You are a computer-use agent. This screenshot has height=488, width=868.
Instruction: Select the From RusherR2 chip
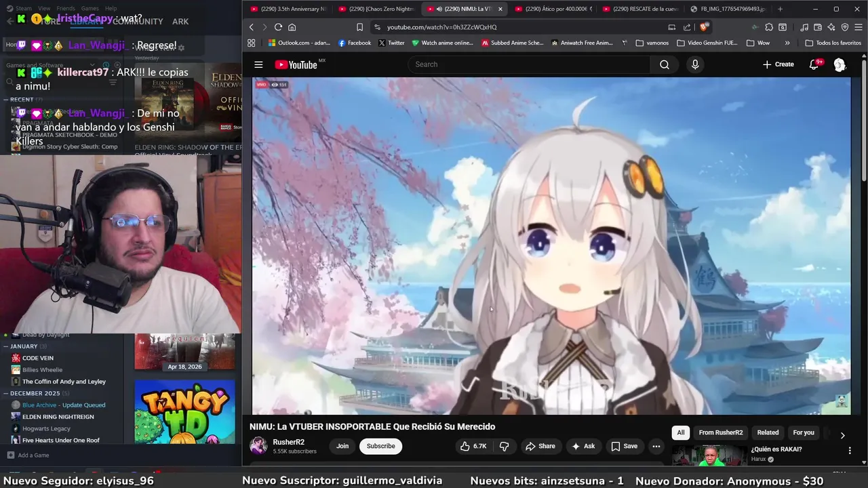pyautogui.click(x=721, y=432)
